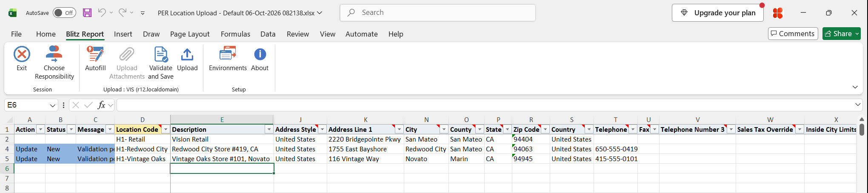Open Address Style column filter
This screenshot has height=193, width=868.
pyautogui.click(x=322, y=129)
